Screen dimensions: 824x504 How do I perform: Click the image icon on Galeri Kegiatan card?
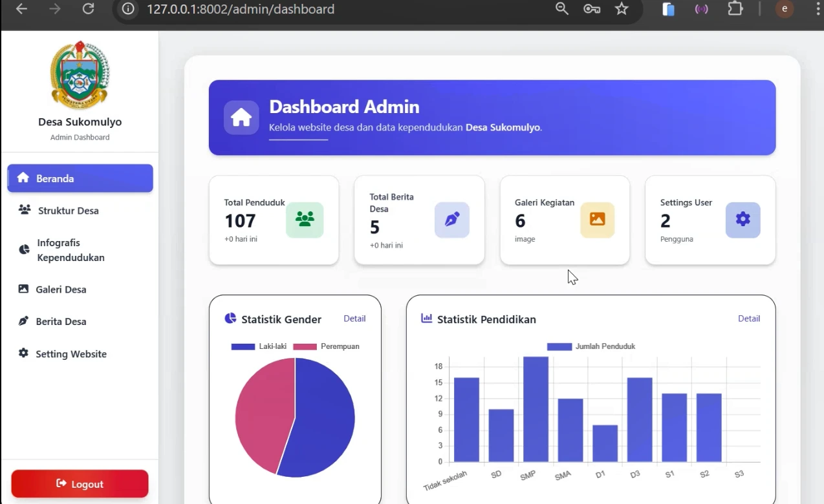[x=597, y=220]
